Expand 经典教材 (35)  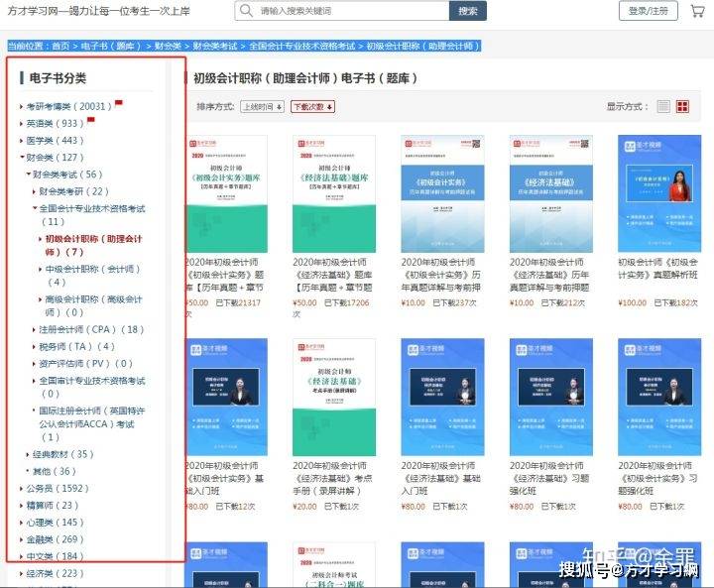pos(62,454)
